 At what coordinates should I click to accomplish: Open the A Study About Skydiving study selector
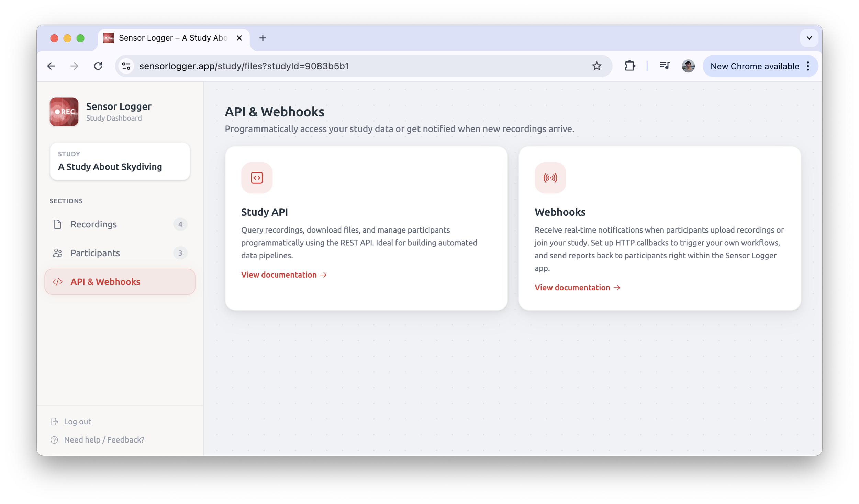coord(120,161)
